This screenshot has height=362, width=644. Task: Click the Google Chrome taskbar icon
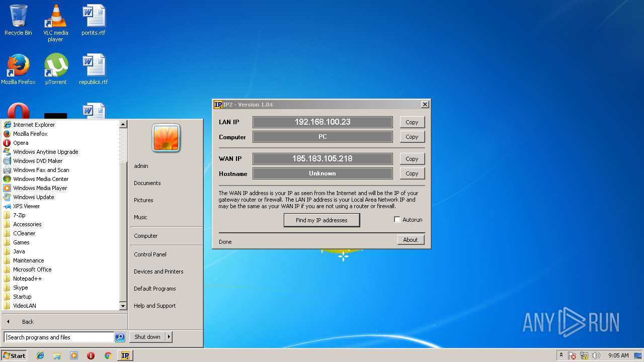point(108,355)
